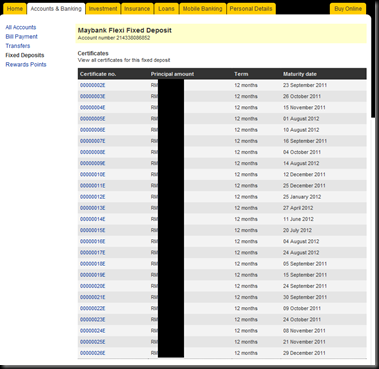The width and height of the screenshot is (379, 369).
Task: Click the account number 214338086852 text
Action: pos(114,38)
